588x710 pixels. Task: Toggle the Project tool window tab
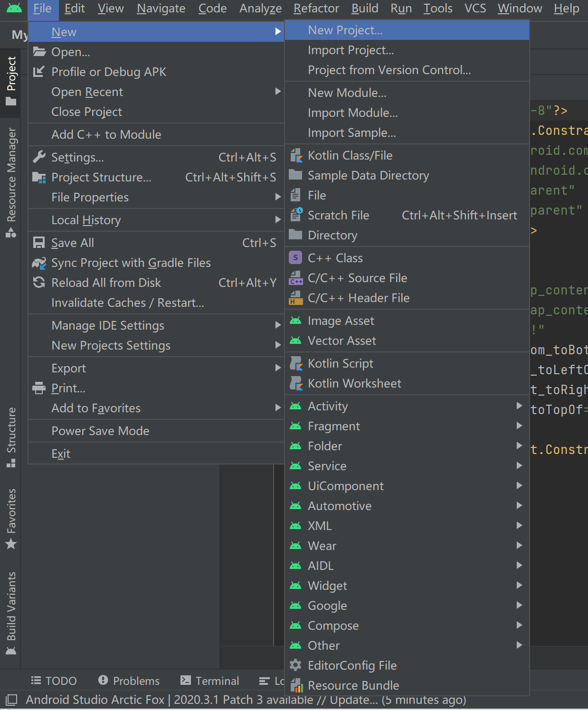click(x=10, y=82)
